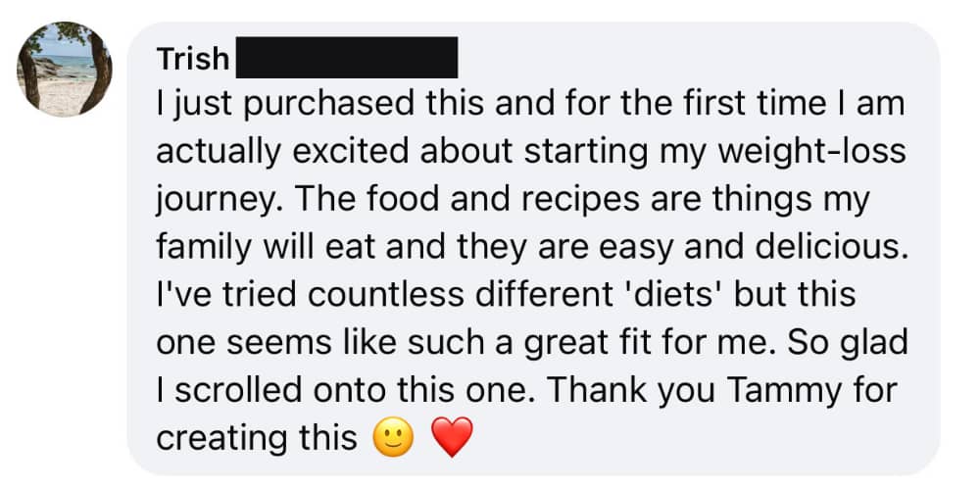
Task: Open Trish's profile from her name
Action: coord(193,60)
